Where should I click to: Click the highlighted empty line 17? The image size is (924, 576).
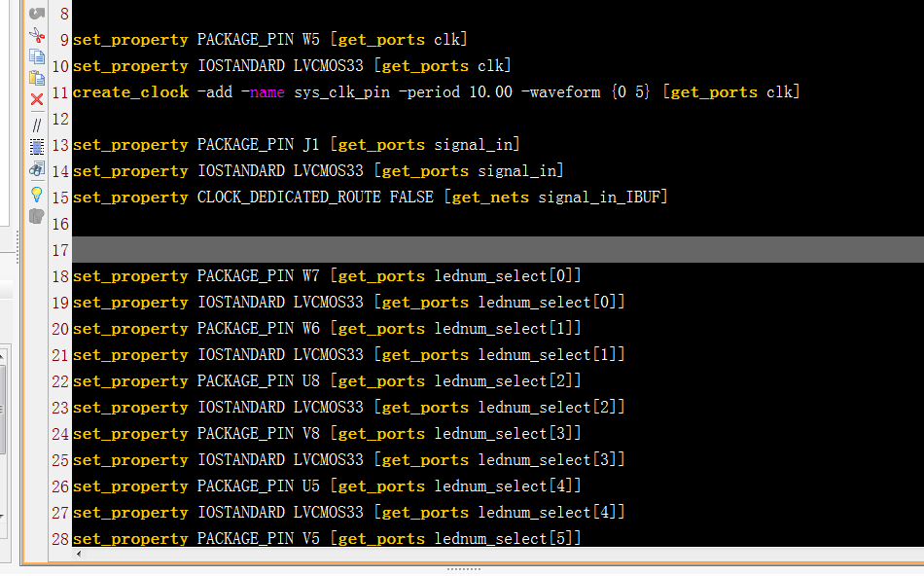tap(486, 250)
